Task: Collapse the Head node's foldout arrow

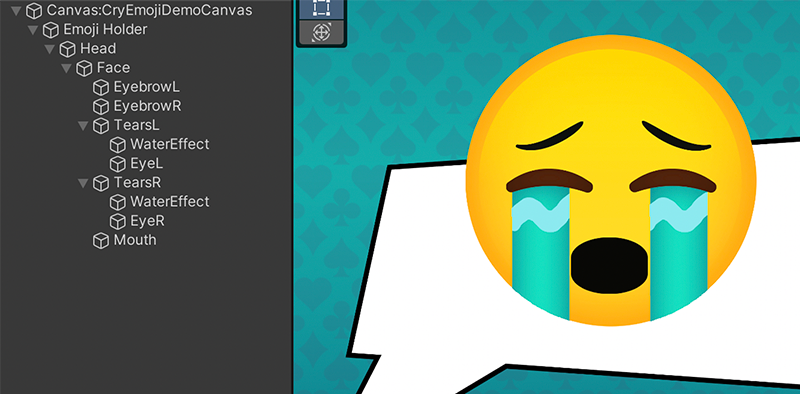Action: [50, 49]
